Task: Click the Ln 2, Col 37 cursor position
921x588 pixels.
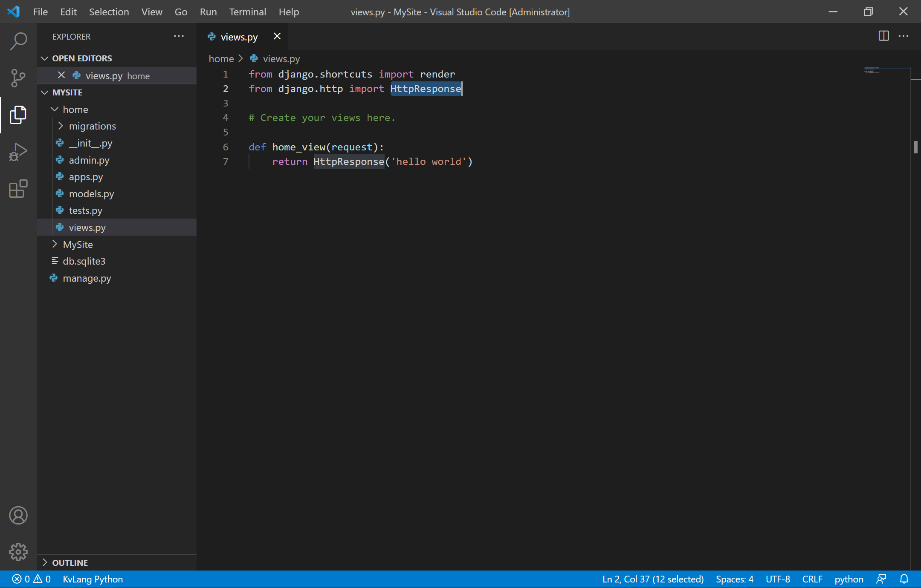Action: point(653,579)
